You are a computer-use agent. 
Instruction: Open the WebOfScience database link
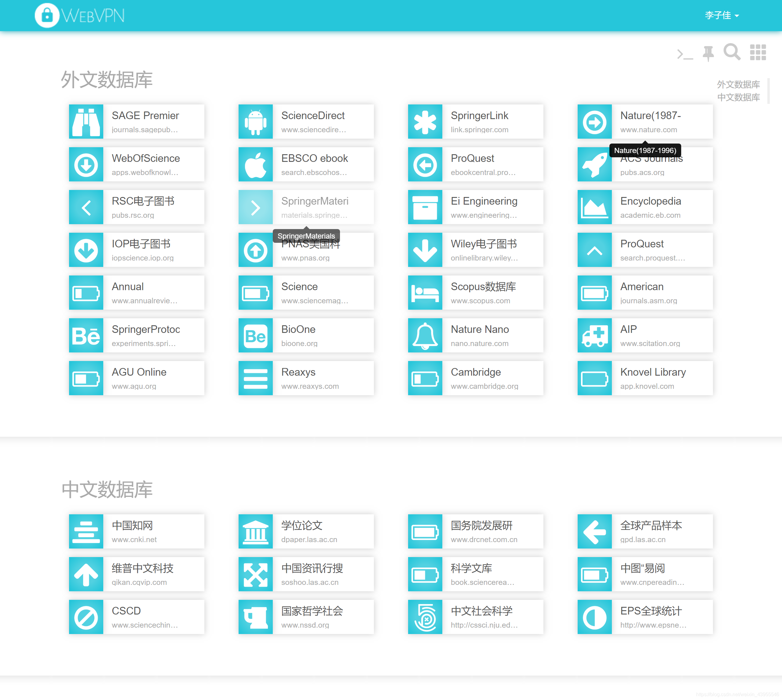point(145,159)
